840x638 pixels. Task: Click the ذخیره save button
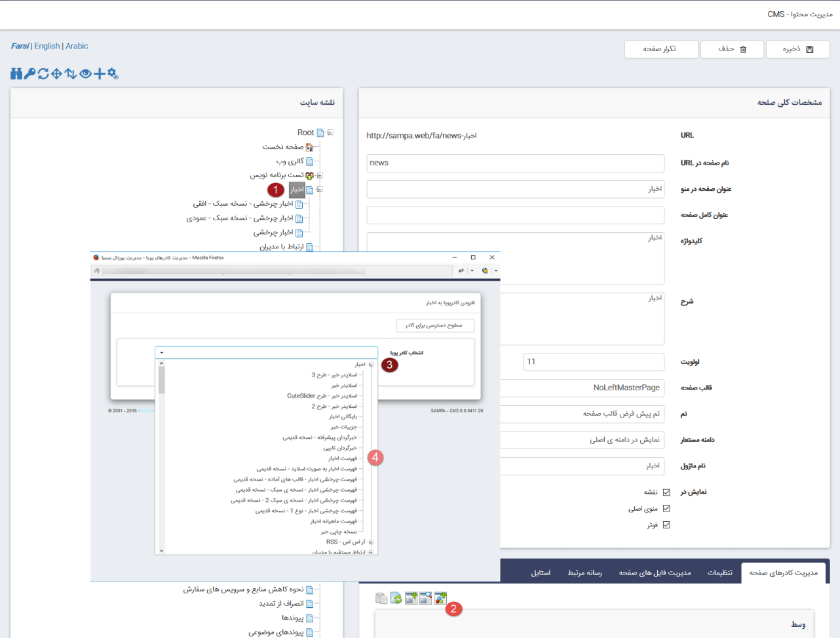click(797, 49)
